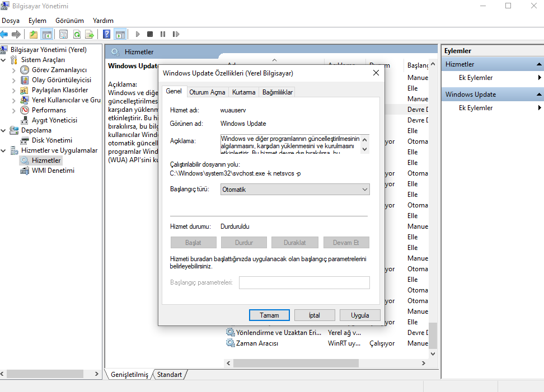Click the Başlat service button
The width and height of the screenshot is (544, 392).
coord(193,243)
